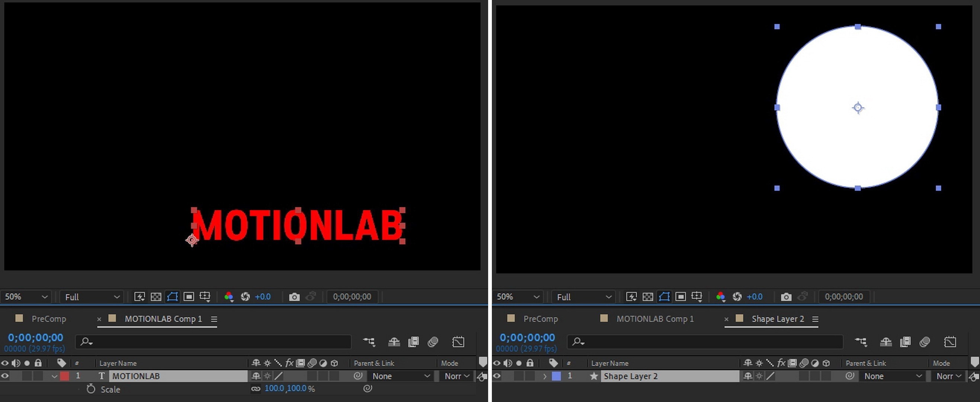Open the left timeline's composition mini-flowchart

[x=369, y=342]
